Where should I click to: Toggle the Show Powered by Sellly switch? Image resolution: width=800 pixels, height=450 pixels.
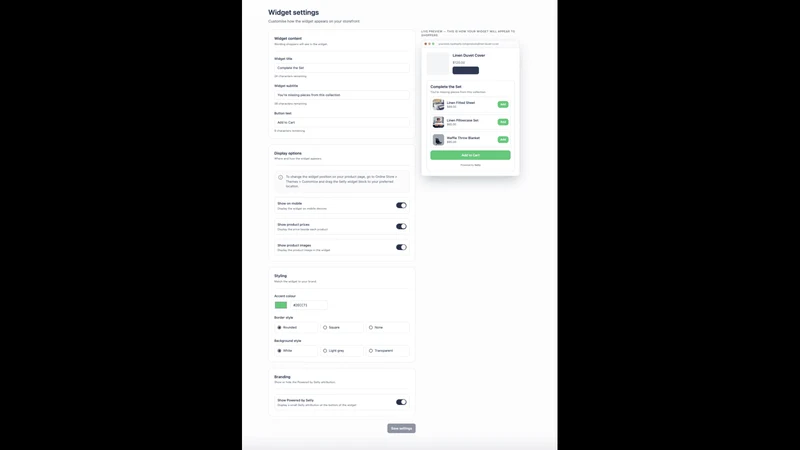coord(401,402)
